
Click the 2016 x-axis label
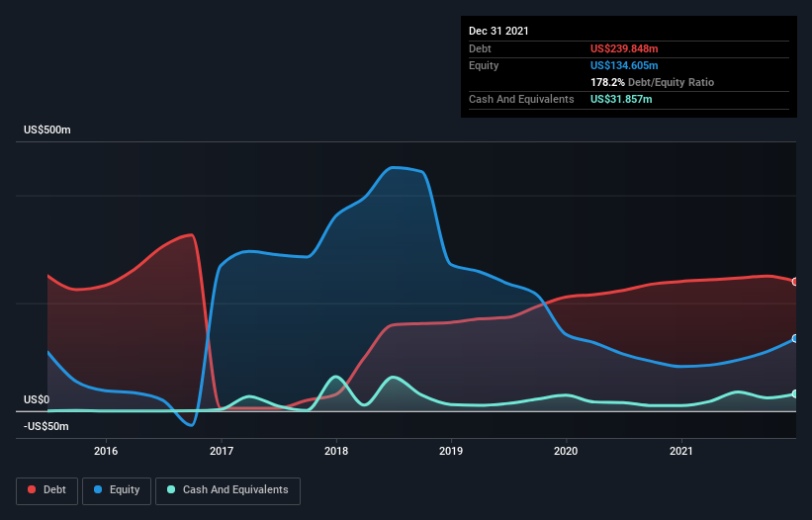[x=106, y=451]
